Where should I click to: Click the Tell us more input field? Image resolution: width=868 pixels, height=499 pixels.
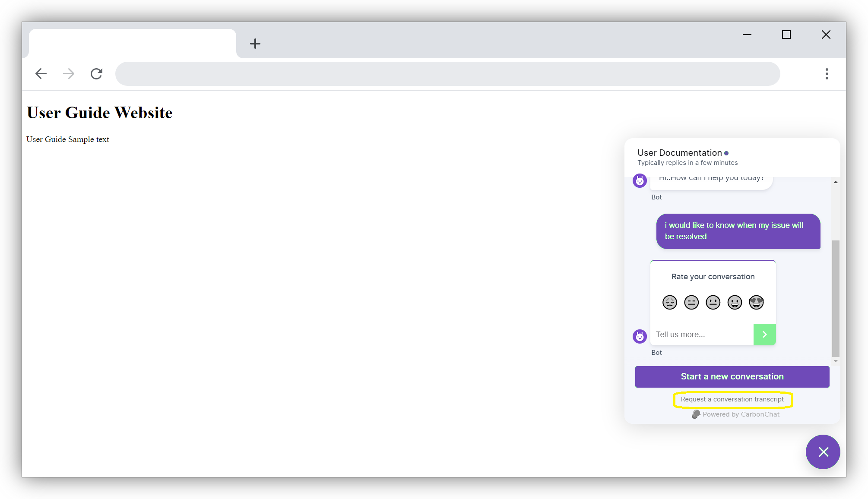702,335
